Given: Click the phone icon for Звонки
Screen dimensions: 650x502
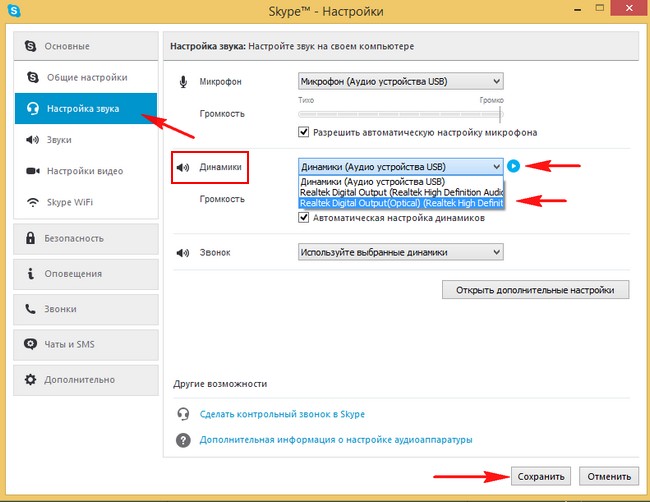Looking at the screenshot, I should (30, 309).
